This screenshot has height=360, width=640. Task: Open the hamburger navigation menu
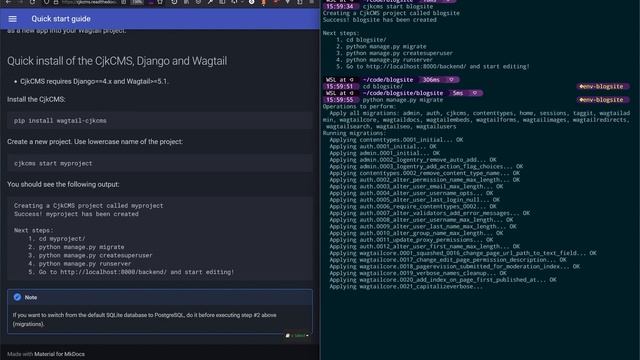coord(13,19)
